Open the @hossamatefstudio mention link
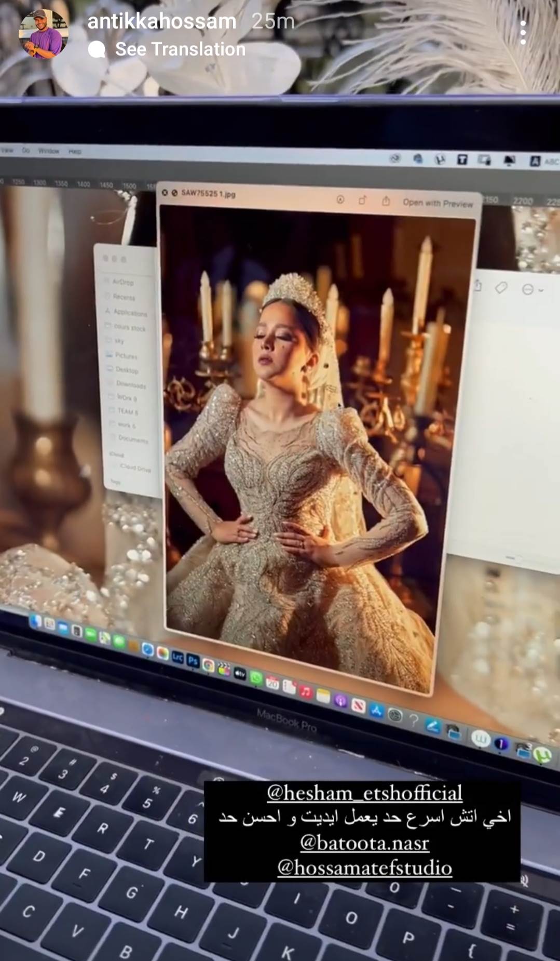The width and height of the screenshot is (560, 961). tap(364, 867)
